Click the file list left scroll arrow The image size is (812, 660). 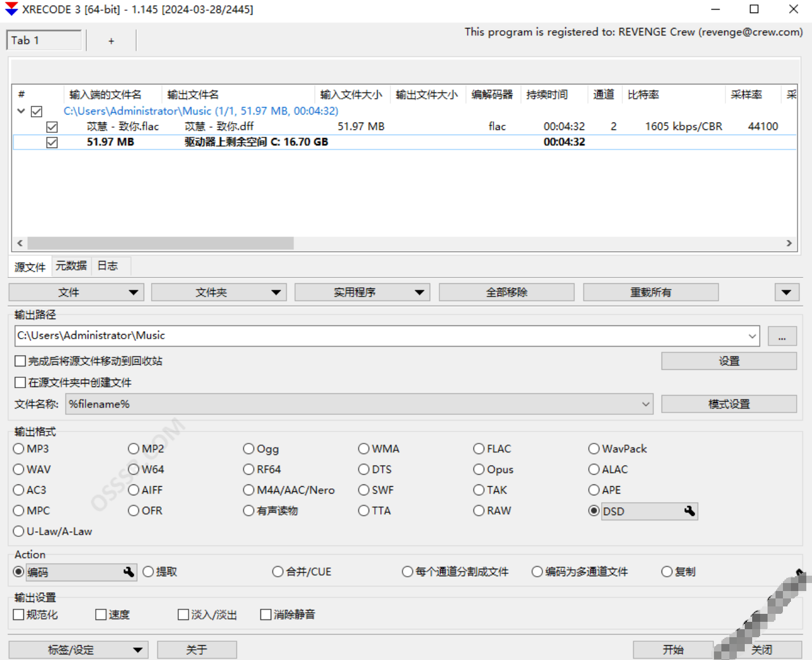(20, 243)
